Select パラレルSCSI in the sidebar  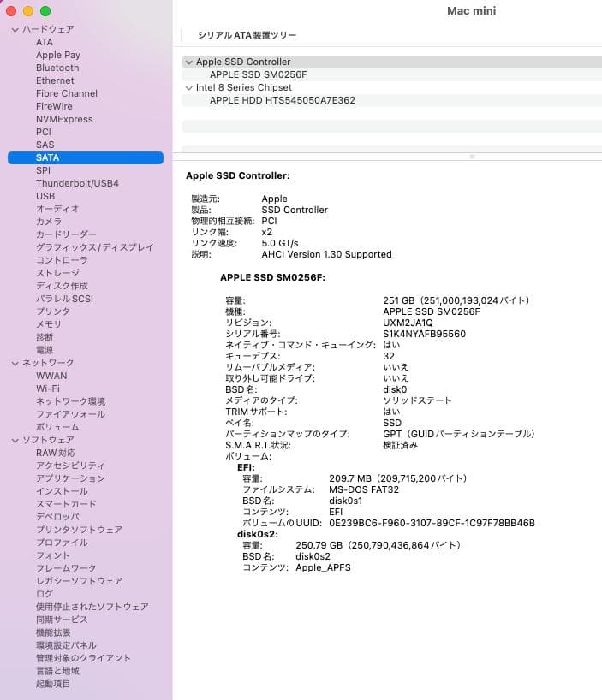pos(65,300)
